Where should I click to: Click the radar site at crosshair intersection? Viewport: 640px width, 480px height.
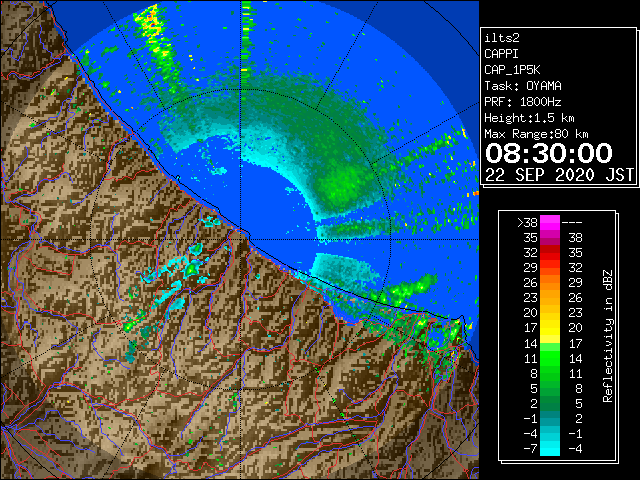pyautogui.click(x=241, y=240)
